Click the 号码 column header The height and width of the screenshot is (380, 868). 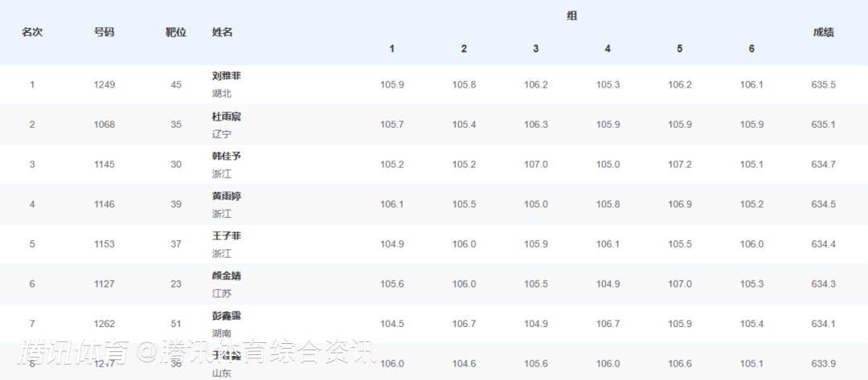pos(104,32)
